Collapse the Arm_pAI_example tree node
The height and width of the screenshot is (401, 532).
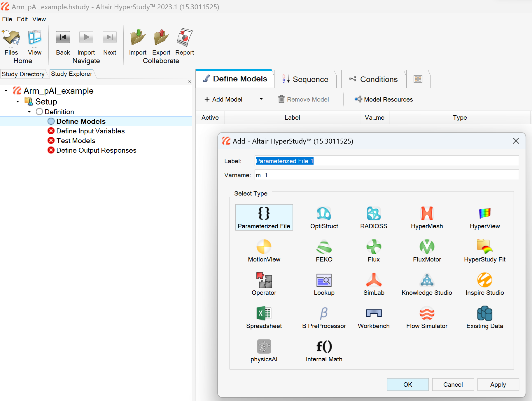pyautogui.click(x=6, y=91)
